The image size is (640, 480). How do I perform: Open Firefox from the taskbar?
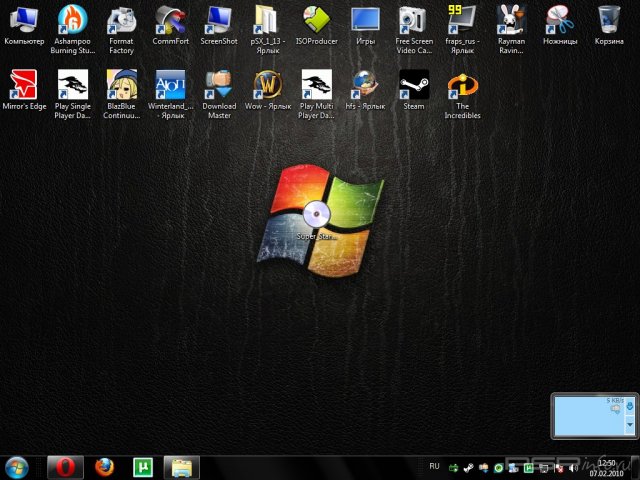pos(104,467)
